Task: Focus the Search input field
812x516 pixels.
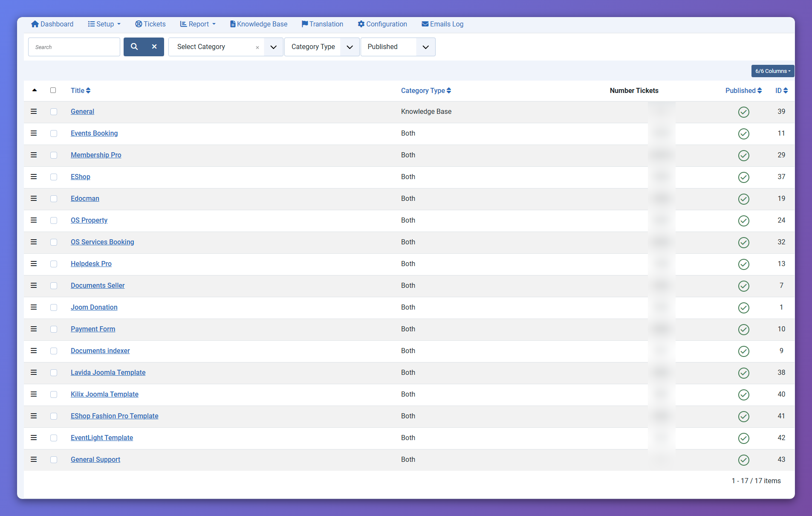Action: point(74,47)
